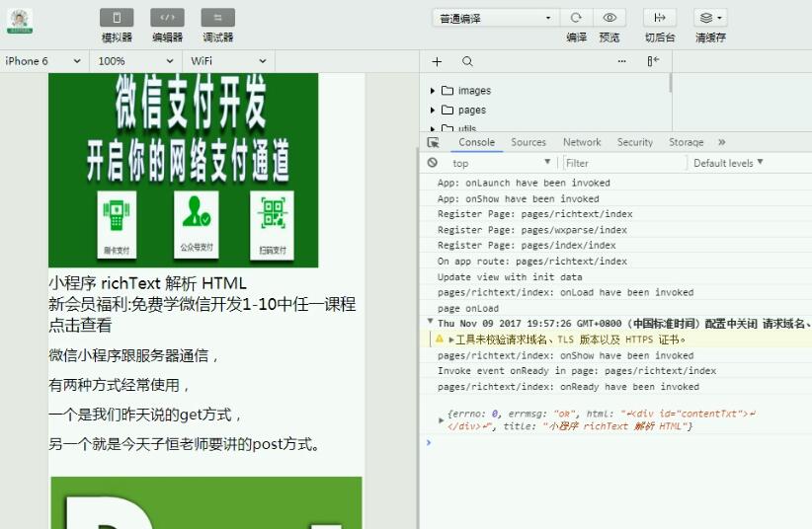The image size is (812, 529).
Task: Toggle the 调试器 debugger panel button
Action: click(x=218, y=18)
